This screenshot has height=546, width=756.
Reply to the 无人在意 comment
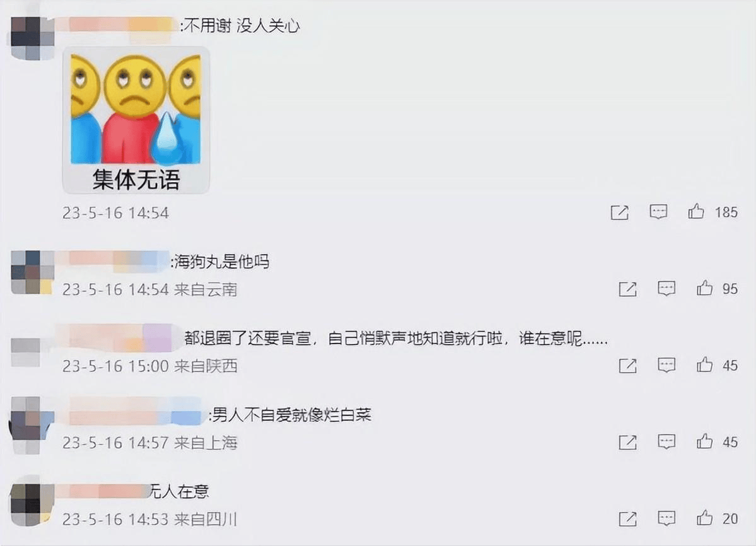667,518
